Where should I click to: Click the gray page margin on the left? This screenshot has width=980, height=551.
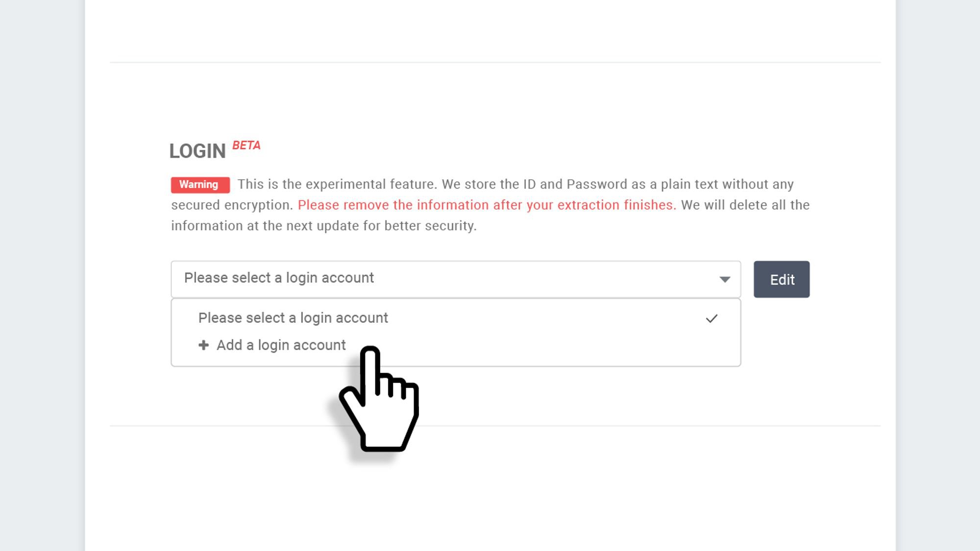pyautogui.click(x=42, y=274)
